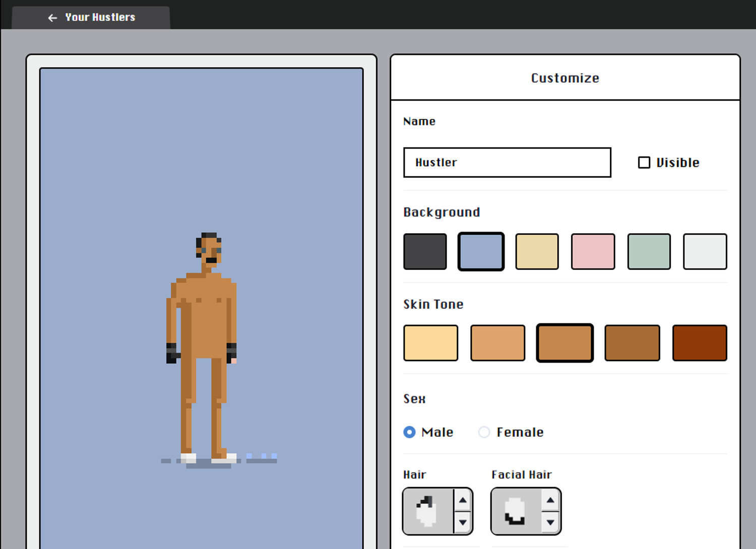
Task: Go back to Your Hustlers tab
Action: [x=100, y=18]
